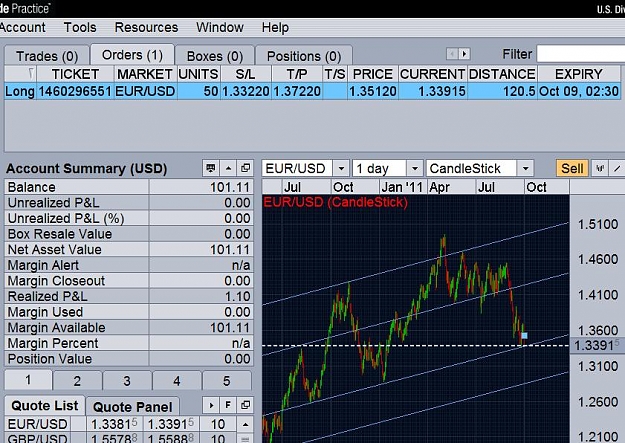Click the quote list scroll up arrow

point(246,424)
